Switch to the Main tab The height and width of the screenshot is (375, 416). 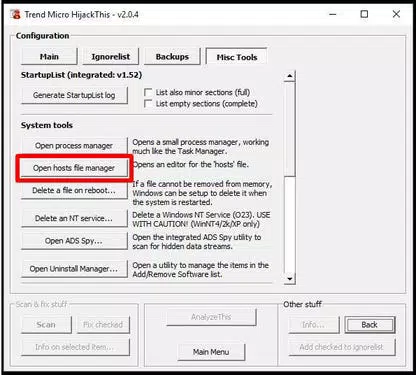click(49, 56)
